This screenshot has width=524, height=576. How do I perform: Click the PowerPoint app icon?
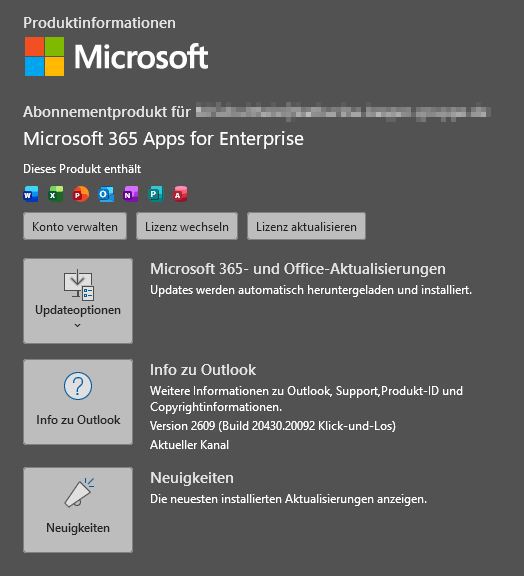[81, 194]
